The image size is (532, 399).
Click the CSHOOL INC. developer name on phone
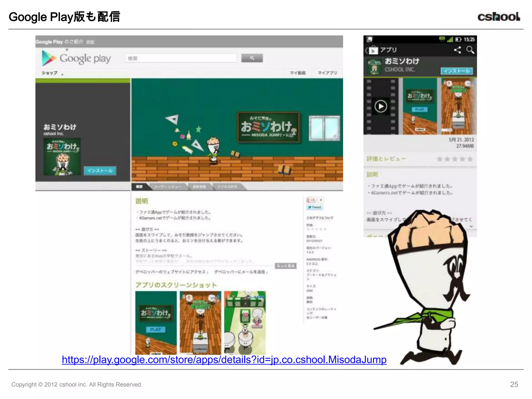pos(400,69)
